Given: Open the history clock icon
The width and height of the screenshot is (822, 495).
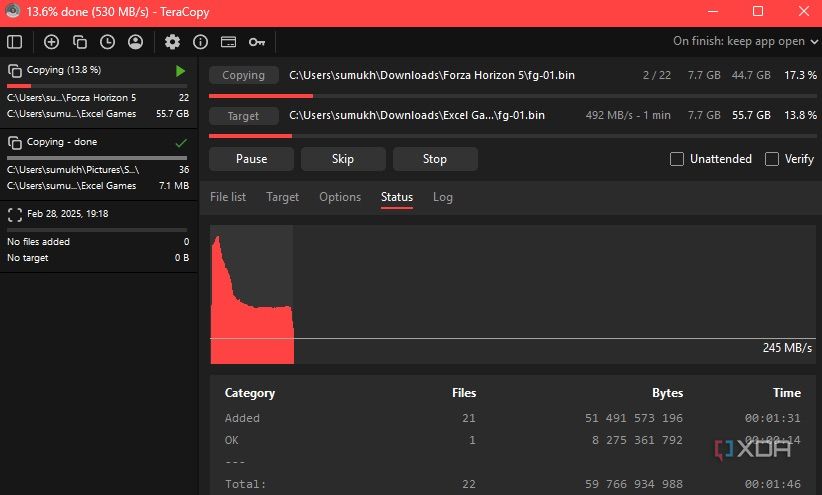Looking at the screenshot, I should coord(107,42).
